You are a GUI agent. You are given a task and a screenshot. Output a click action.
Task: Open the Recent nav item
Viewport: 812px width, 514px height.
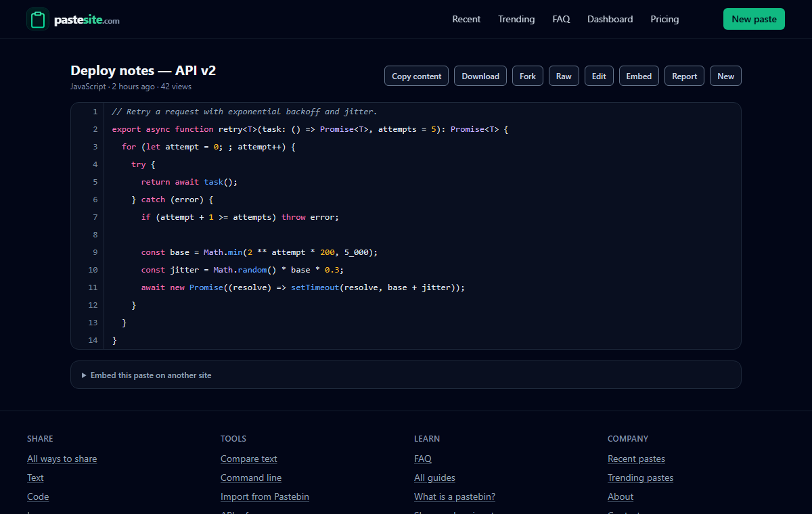(466, 19)
